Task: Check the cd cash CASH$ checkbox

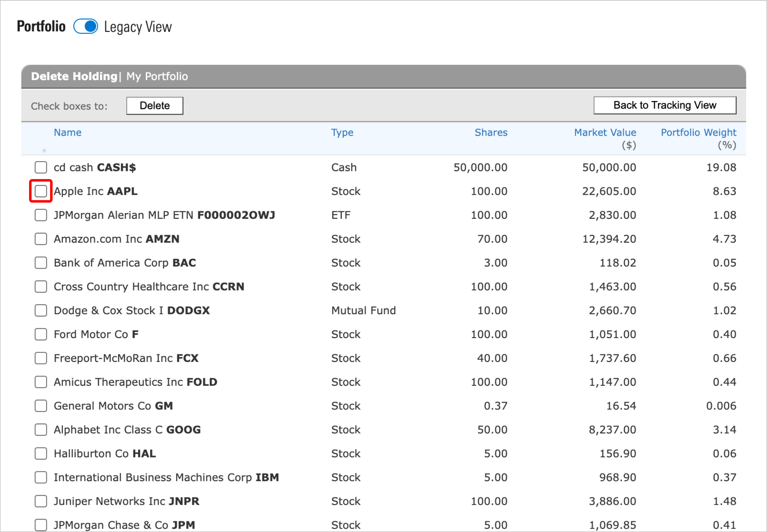Action: click(41, 167)
